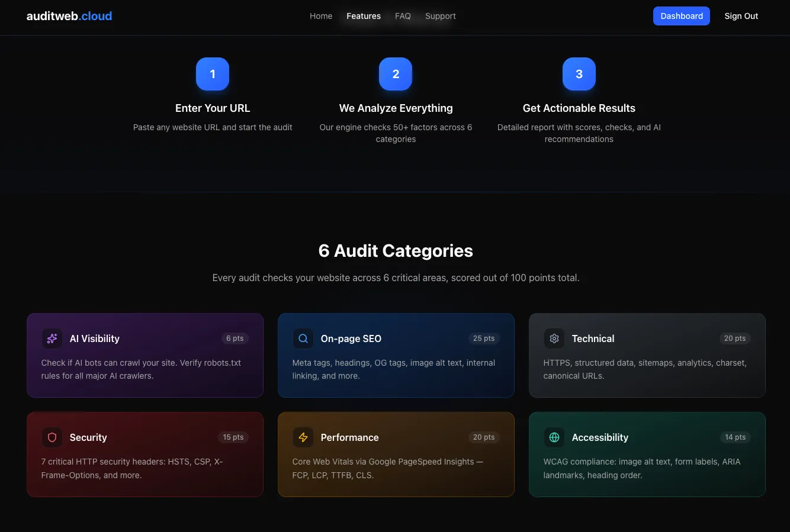Go to Home in the navigation

point(321,16)
